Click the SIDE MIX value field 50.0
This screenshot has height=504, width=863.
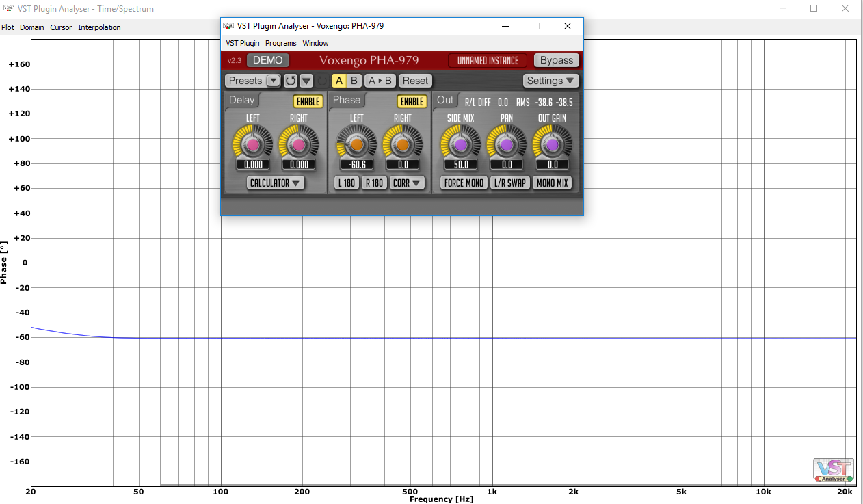tap(460, 165)
